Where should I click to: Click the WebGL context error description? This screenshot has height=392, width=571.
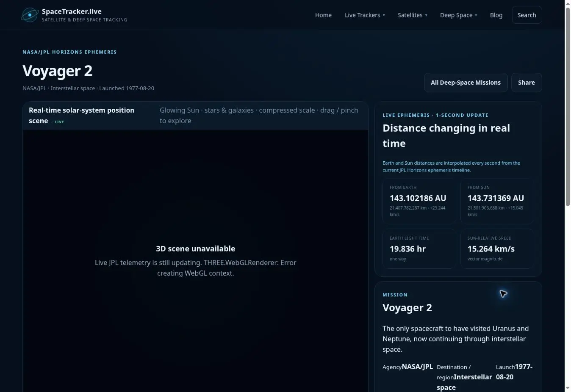[x=195, y=268]
